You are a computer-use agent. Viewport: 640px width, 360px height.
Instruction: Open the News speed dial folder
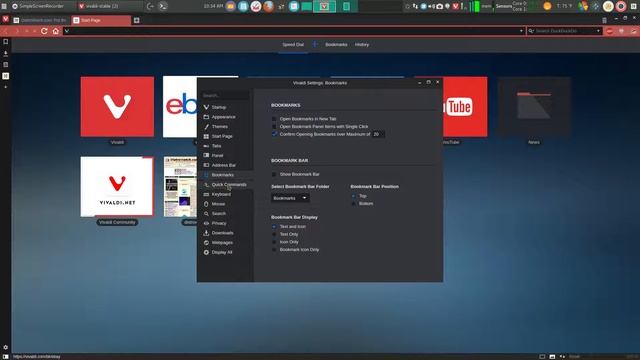click(x=534, y=107)
